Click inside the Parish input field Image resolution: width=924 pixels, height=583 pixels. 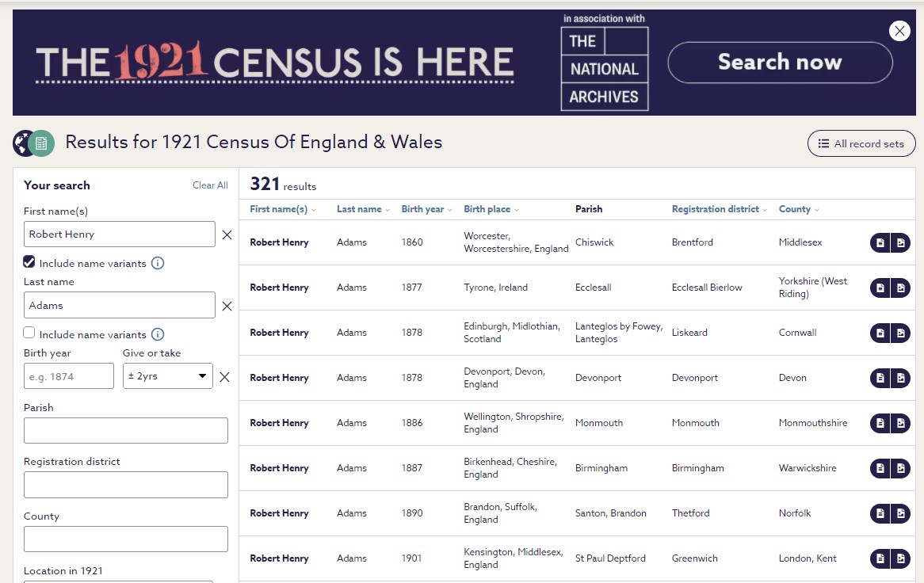point(125,430)
